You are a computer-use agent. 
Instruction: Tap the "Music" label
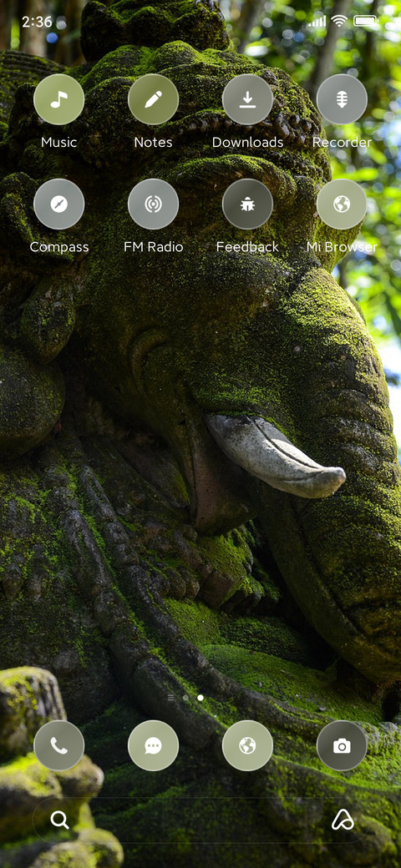[58, 142]
